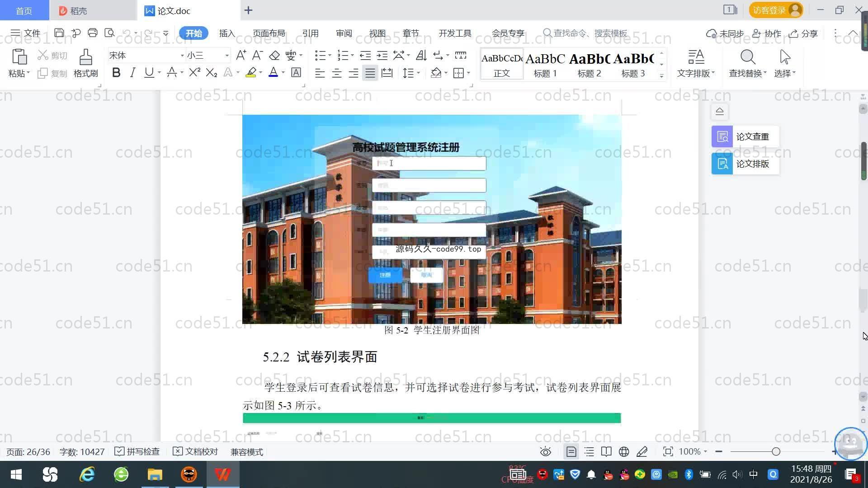Expand the numbered list options arrow
868x488 pixels.
tap(352, 56)
